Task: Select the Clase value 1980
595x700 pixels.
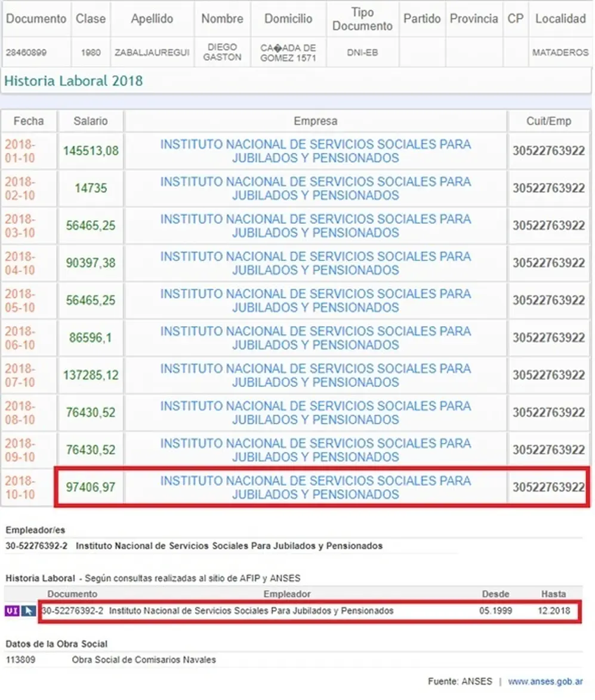Action: [x=91, y=53]
